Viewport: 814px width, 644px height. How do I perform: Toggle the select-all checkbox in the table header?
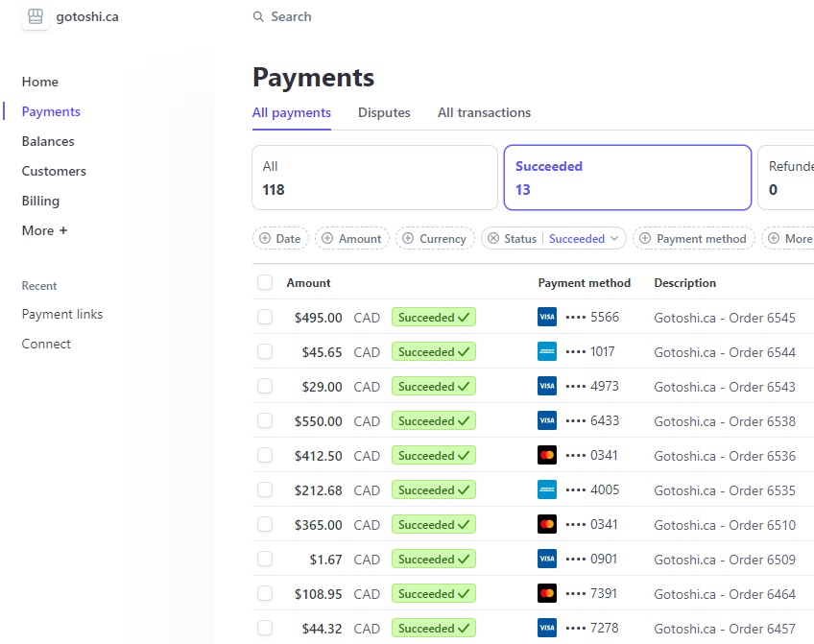[265, 282]
